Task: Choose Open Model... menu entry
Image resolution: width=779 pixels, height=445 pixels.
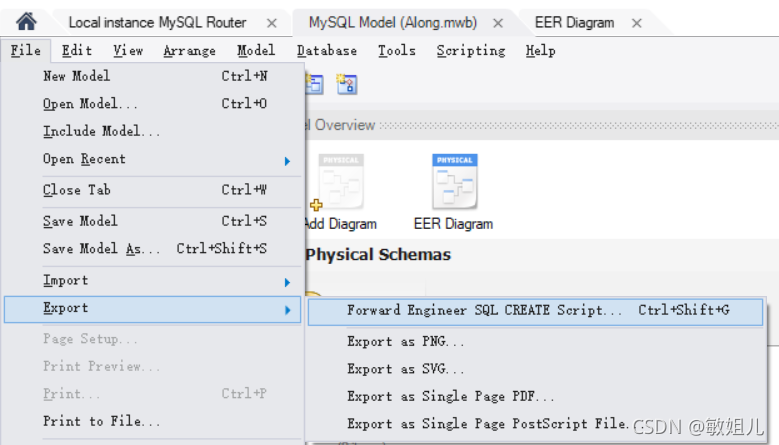Action: tap(153, 103)
